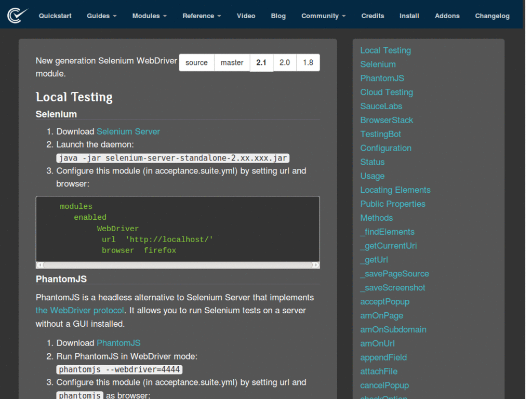Expand the Guides dropdown menu
Image resolution: width=532 pixels, height=399 pixels.
tap(101, 16)
